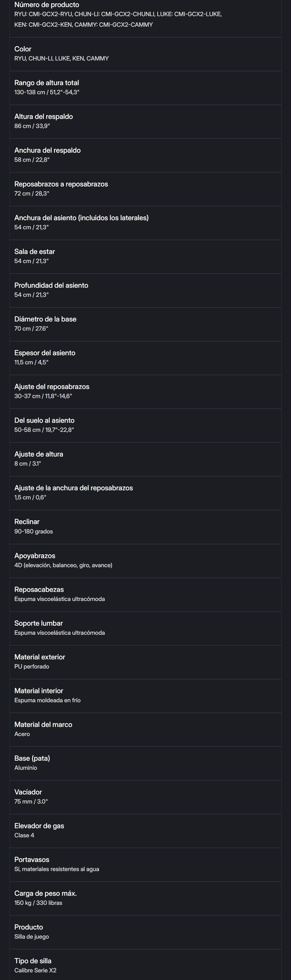Select the Color row label

tap(23, 49)
